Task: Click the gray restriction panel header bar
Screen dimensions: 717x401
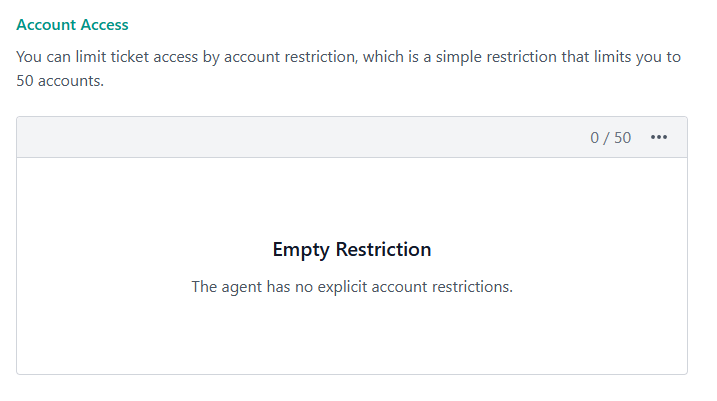Action: [300, 138]
